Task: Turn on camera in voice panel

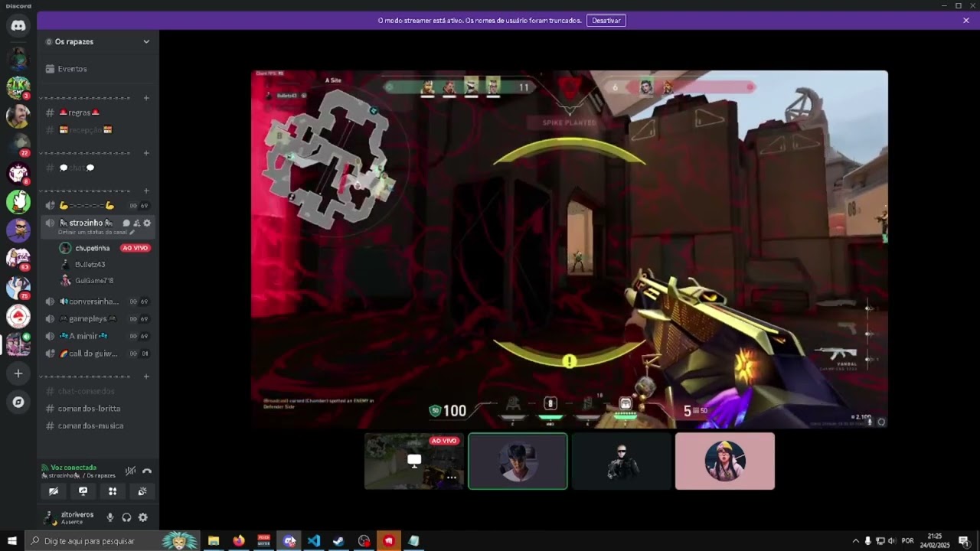Action: (x=54, y=491)
